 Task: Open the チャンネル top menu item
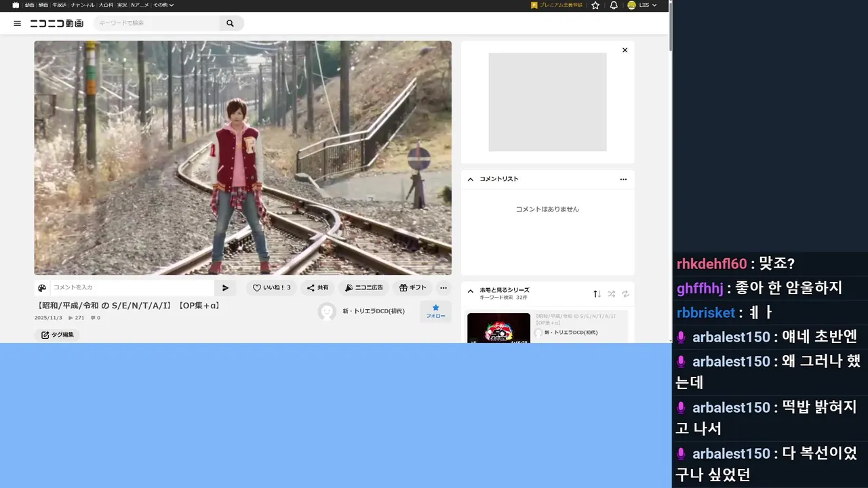(x=83, y=5)
